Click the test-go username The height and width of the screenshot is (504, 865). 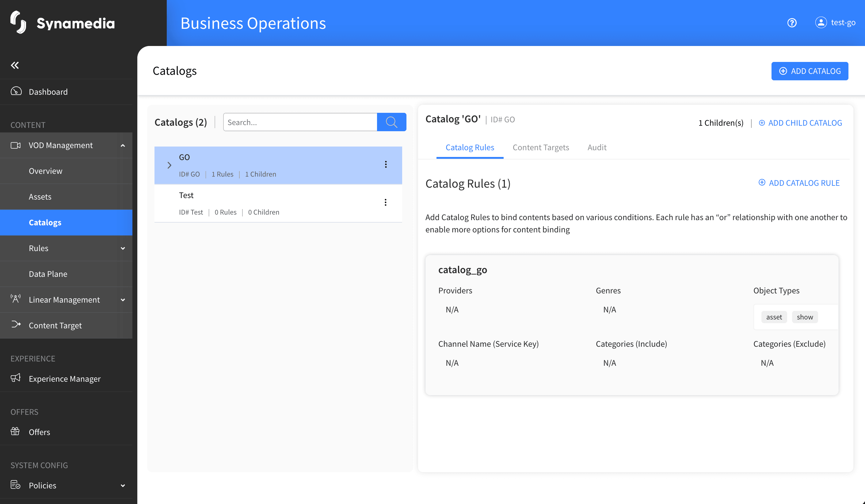(843, 23)
